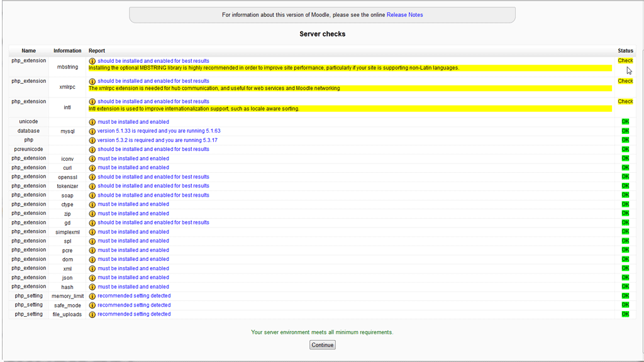Viewport: 644px width, 362px height.
Task: Click the zip 'must be installed and enabled' link
Action: pyautogui.click(x=133, y=213)
